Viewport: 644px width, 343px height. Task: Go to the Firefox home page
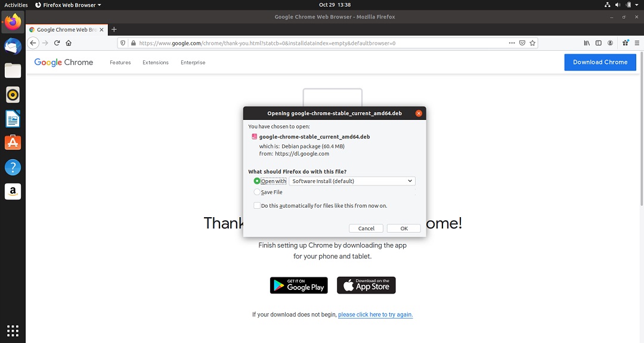[x=69, y=43]
